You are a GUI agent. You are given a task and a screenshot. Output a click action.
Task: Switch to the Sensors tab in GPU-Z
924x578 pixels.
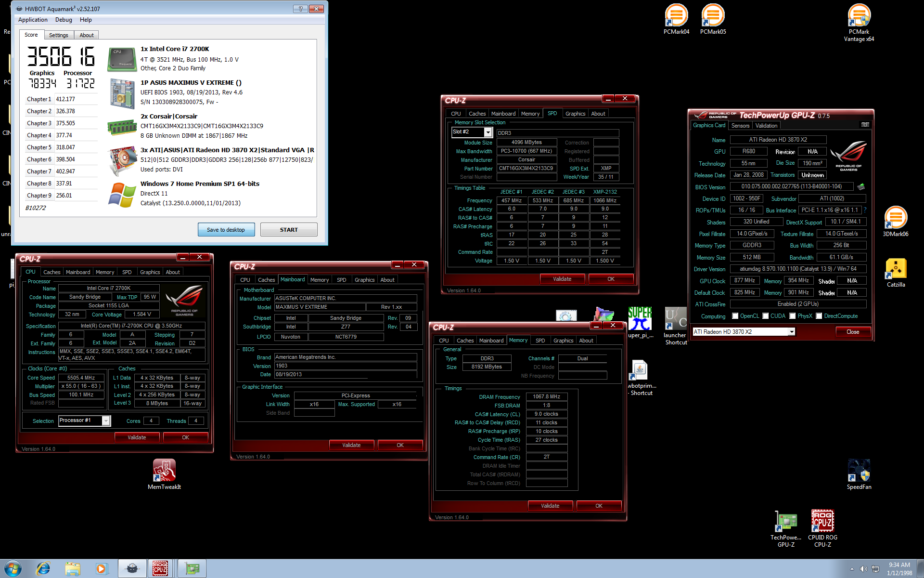point(740,126)
